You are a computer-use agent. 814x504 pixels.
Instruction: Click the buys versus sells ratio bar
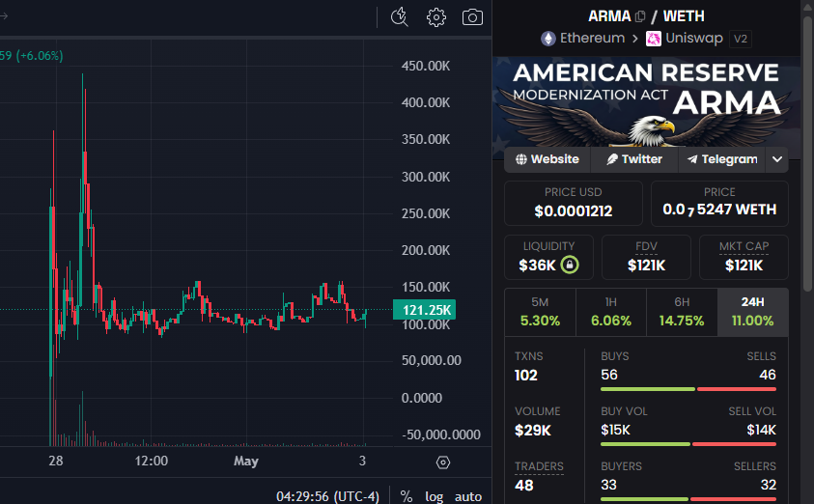click(688, 389)
